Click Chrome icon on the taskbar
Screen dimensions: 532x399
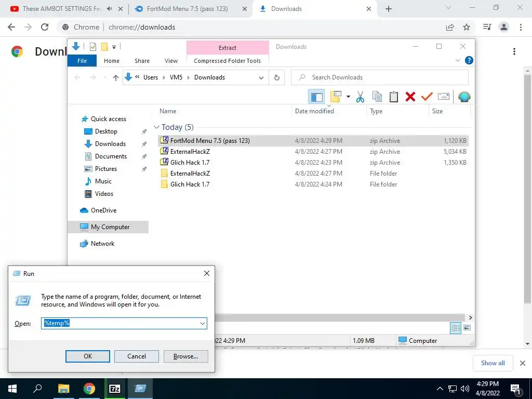(x=89, y=389)
